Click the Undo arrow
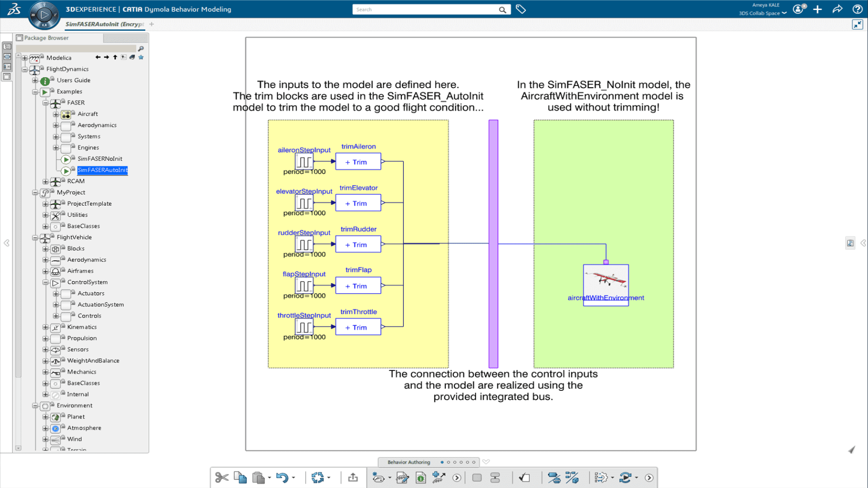Screen dimensions: 868x488 click(x=282, y=478)
